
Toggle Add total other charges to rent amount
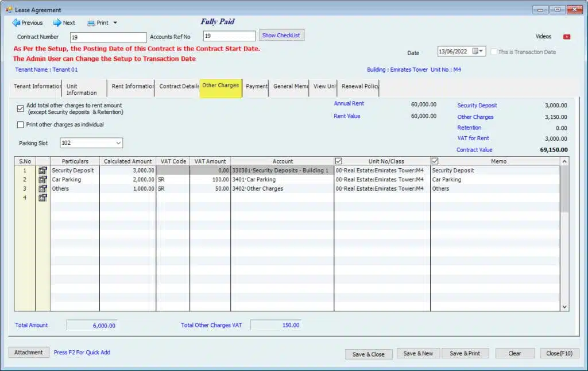[21, 109]
